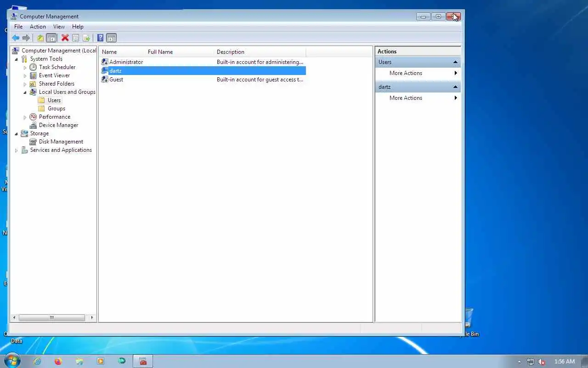Launch Firefox from taskbar
Viewport: 588px width, 368px height.
(58, 361)
